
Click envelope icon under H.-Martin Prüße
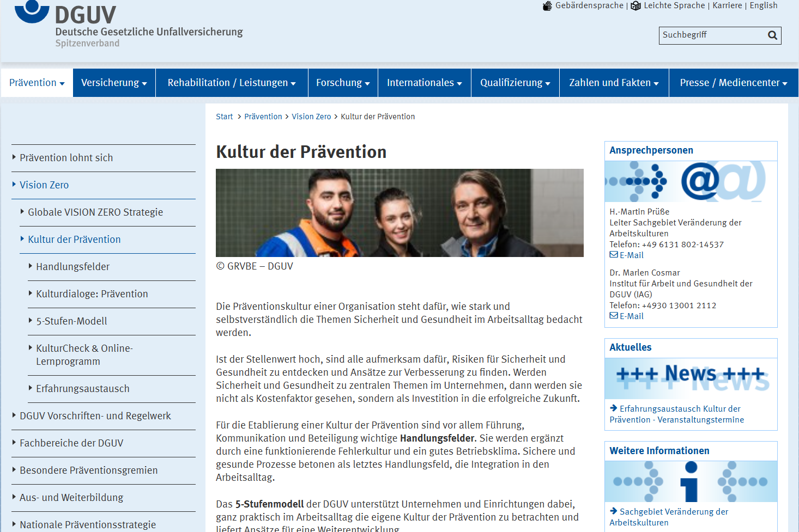(614, 255)
